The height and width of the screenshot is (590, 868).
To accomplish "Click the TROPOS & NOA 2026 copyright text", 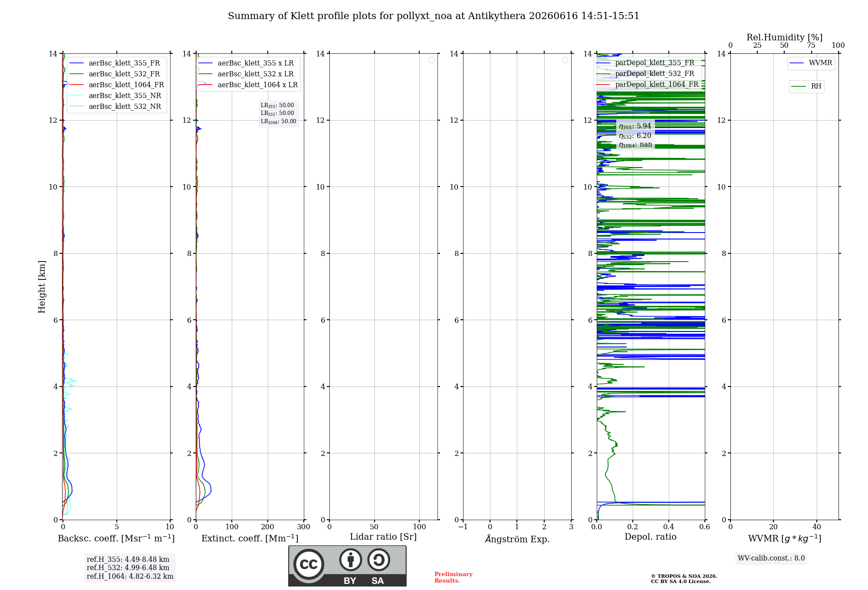I will click(684, 576).
